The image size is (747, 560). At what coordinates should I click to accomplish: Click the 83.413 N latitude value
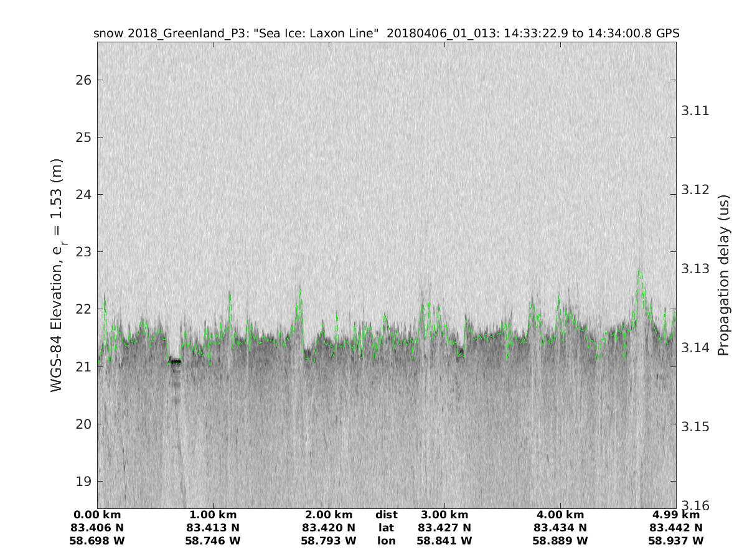213,528
